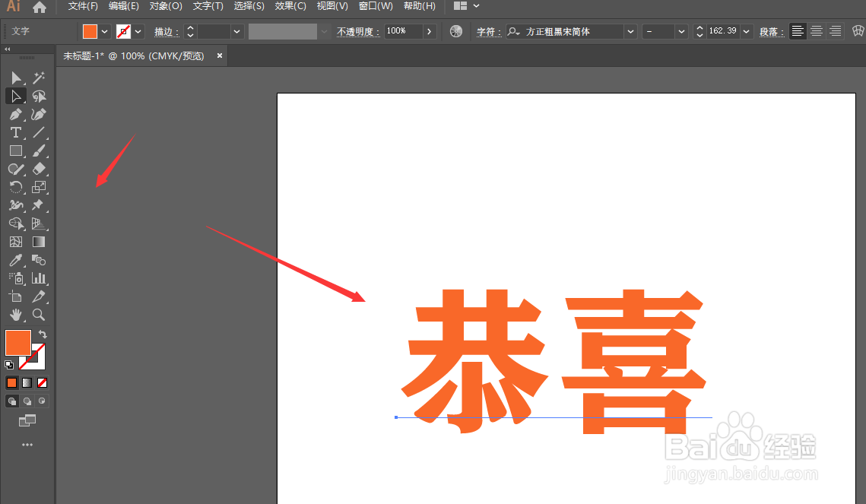Select the Type tool
Screen dimensions: 866x504
[x=16, y=132]
